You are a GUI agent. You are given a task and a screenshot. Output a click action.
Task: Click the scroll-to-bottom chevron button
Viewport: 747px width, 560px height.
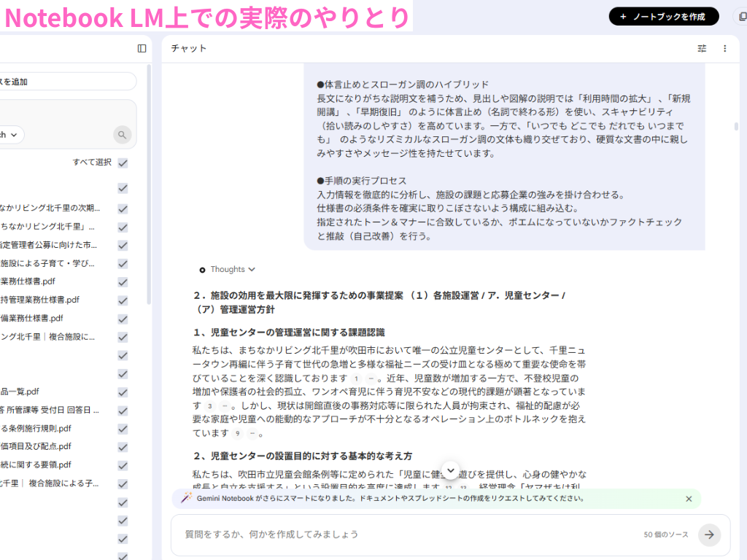[451, 470]
